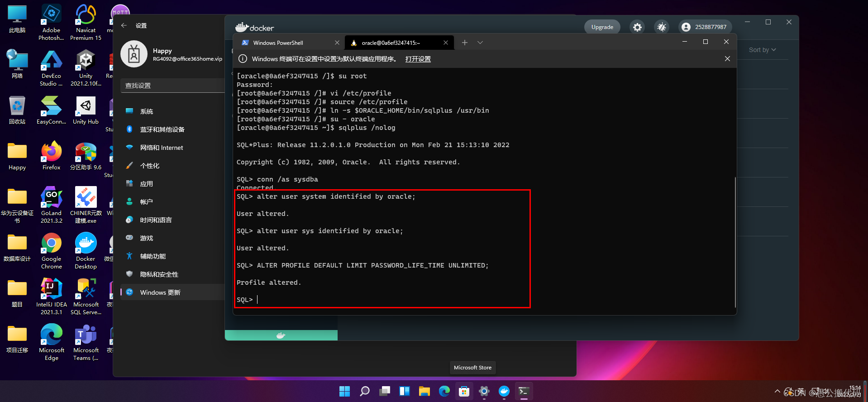Dismiss the default terminal info banner
Screen dimensions: 868x402
point(727,59)
